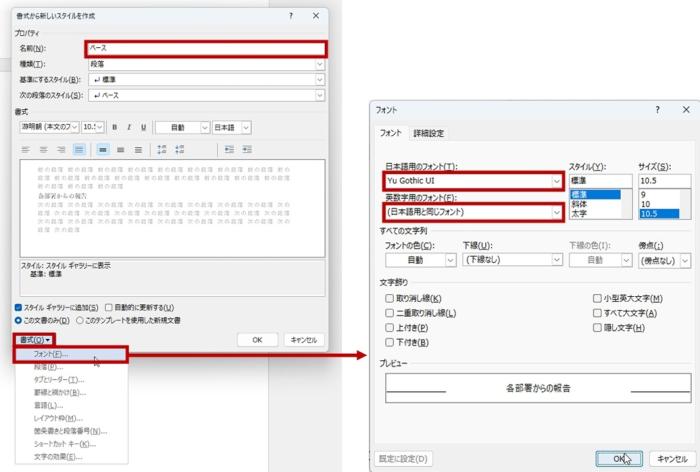Check the 隠し文字 hidden text option

pos(597,328)
